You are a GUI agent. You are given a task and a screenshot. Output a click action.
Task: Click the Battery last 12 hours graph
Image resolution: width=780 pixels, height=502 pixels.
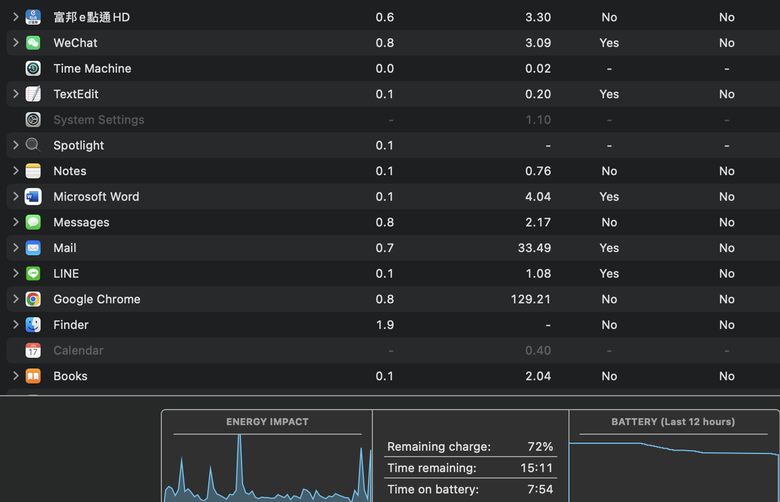tap(674, 471)
